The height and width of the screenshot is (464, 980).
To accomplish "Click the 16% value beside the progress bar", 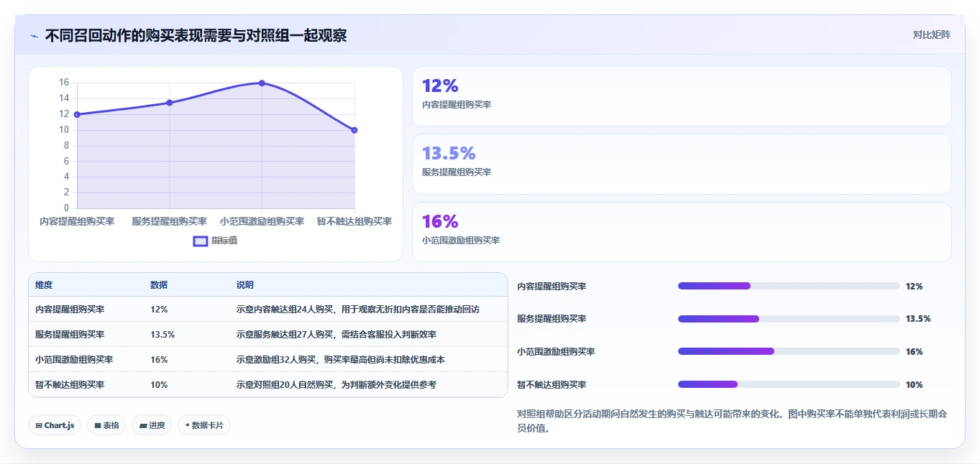I will (914, 351).
